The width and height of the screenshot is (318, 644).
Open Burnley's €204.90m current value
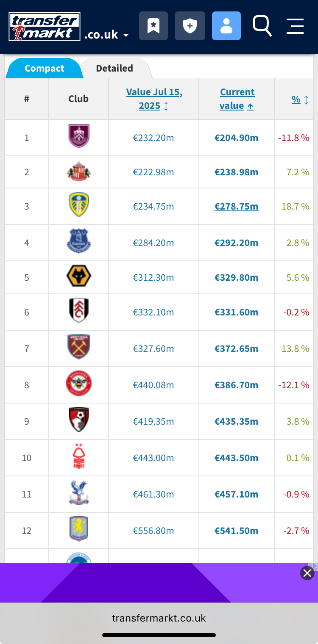(236, 138)
